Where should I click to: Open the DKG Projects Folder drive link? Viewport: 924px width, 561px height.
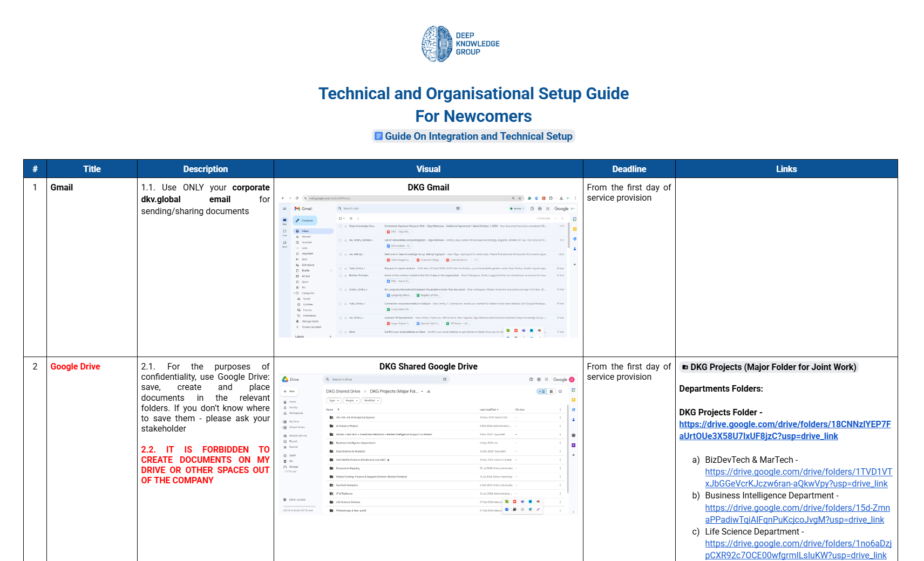click(x=785, y=430)
